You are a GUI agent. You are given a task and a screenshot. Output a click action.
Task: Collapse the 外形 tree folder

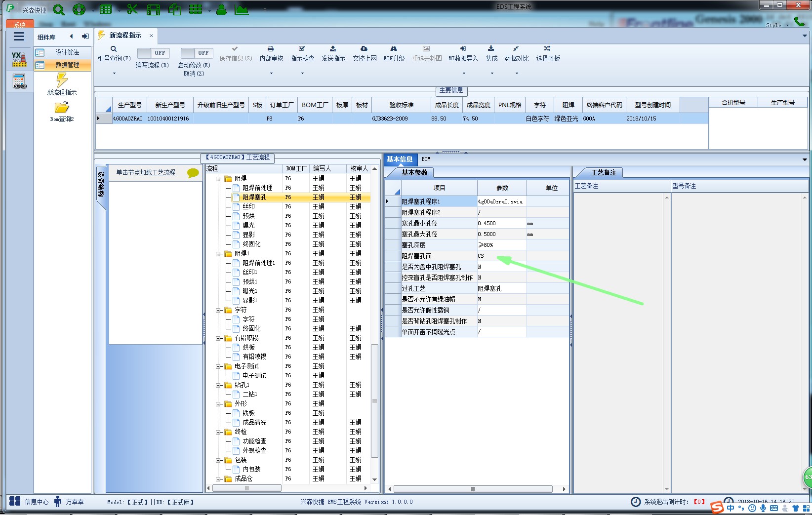[x=218, y=404]
